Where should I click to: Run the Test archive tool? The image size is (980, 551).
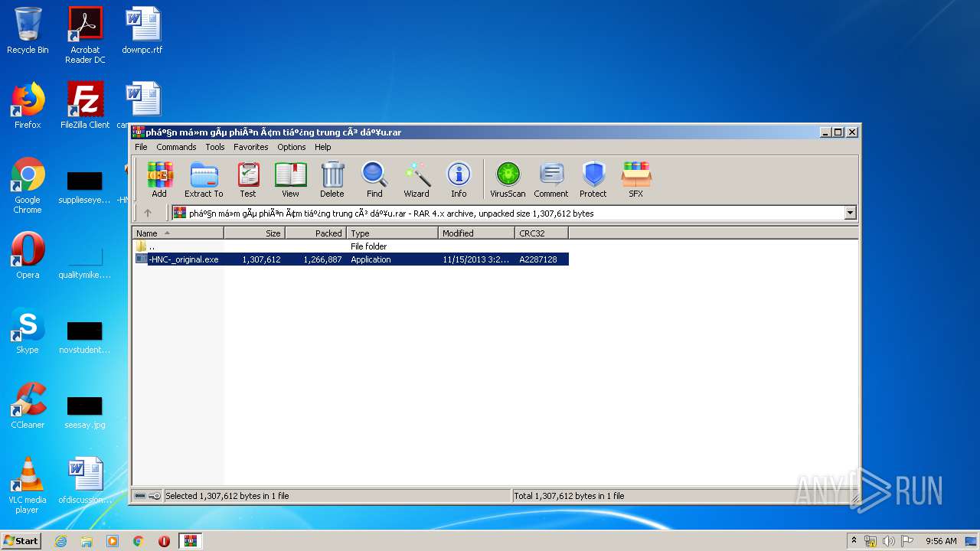click(248, 180)
